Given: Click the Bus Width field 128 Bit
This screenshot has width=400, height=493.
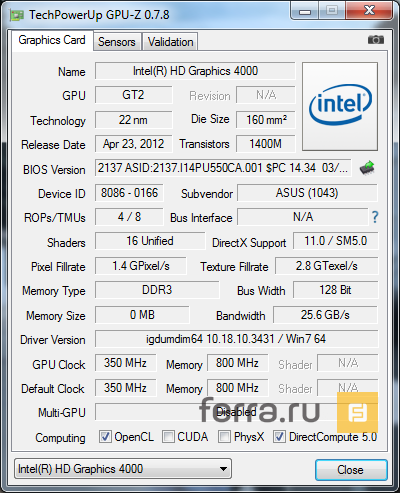Looking at the screenshot, I should coord(336,290).
